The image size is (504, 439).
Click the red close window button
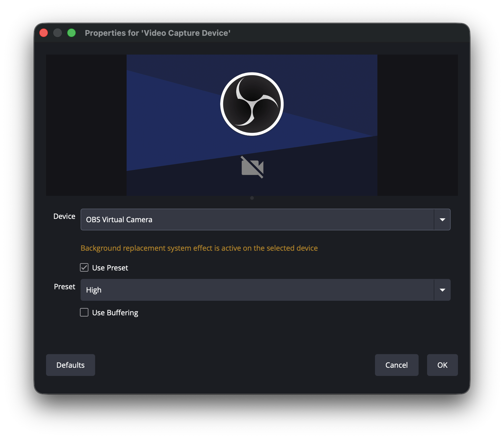pos(44,33)
